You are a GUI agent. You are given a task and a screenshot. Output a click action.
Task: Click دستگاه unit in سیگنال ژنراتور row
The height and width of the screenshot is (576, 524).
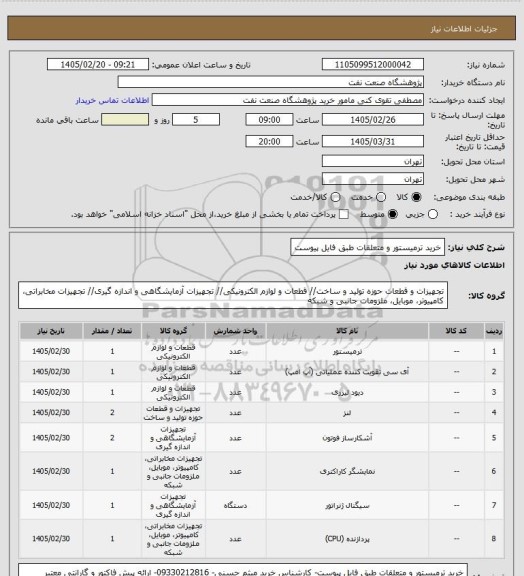coord(236,505)
